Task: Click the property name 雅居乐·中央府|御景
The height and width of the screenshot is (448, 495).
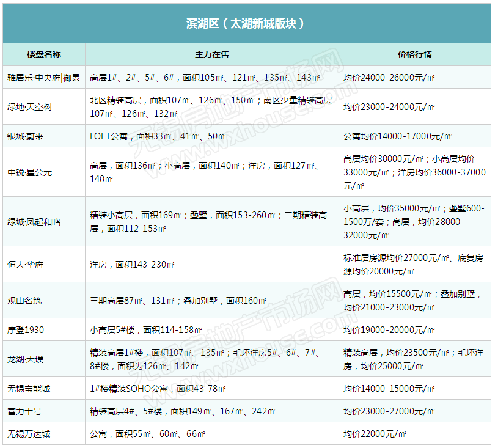Action: click(x=44, y=78)
